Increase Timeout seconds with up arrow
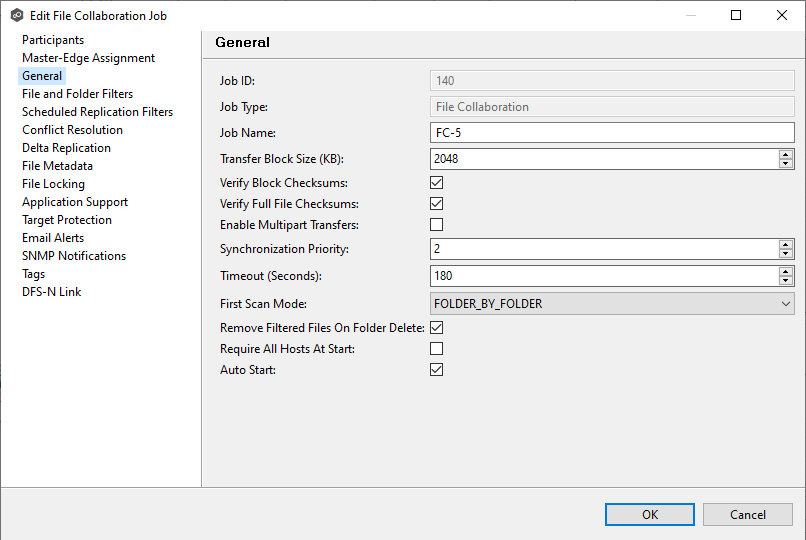The height and width of the screenshot is (540, 806). coord(786,271)
